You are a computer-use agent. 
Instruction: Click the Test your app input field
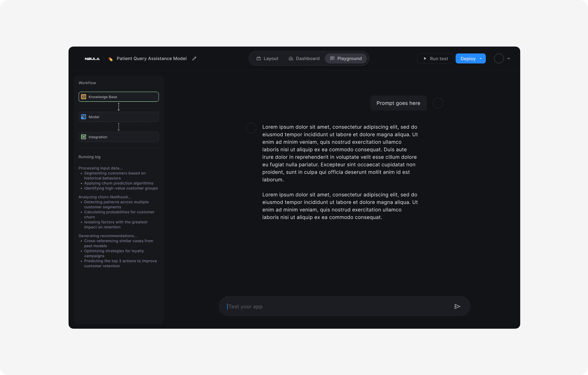tap(316, 306)
